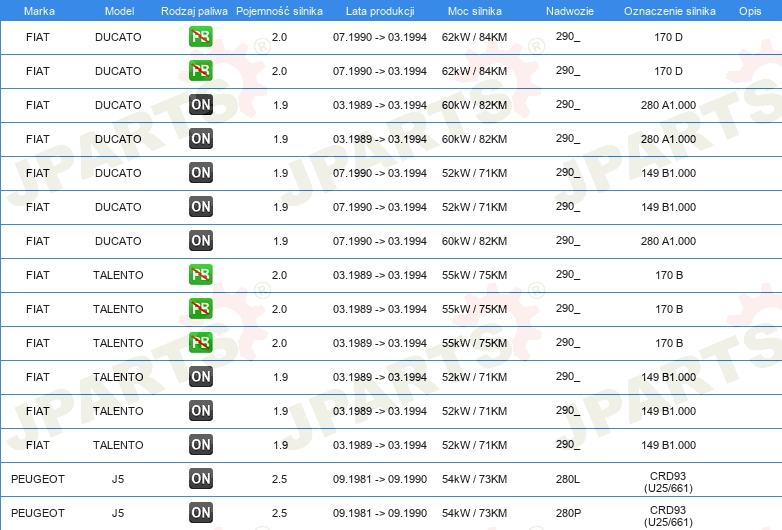Select the Nadwozie column header
This screenshot has width=782, height=530.
(x=570, y=11)
